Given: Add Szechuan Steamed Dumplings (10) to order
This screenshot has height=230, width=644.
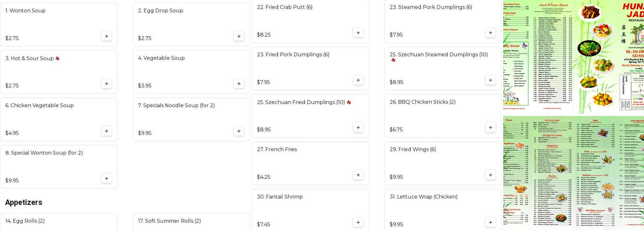Looking at the screenshot, I should pyautogui.click(x=490, y=80).
